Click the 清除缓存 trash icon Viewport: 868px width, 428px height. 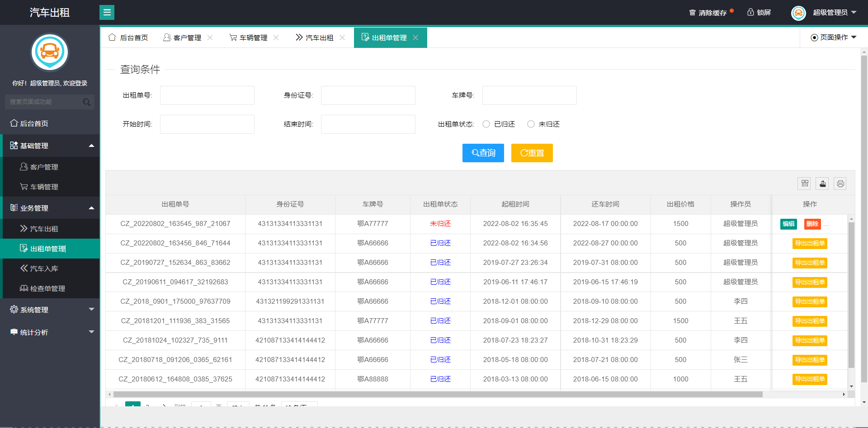point(693,12)
